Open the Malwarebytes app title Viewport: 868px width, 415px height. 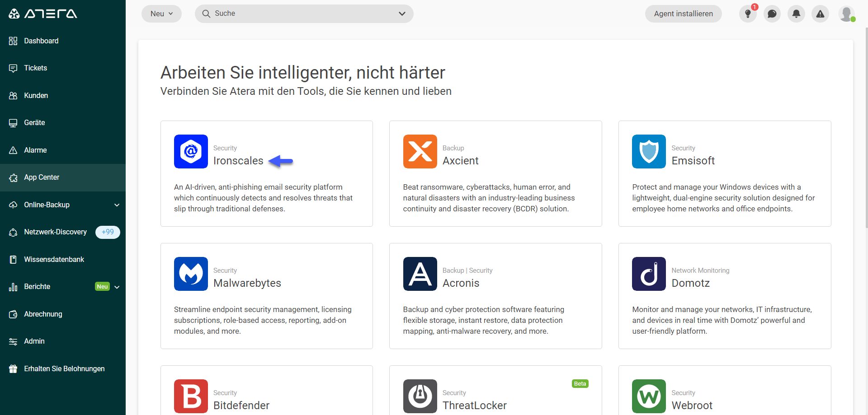tap(247, 283)
